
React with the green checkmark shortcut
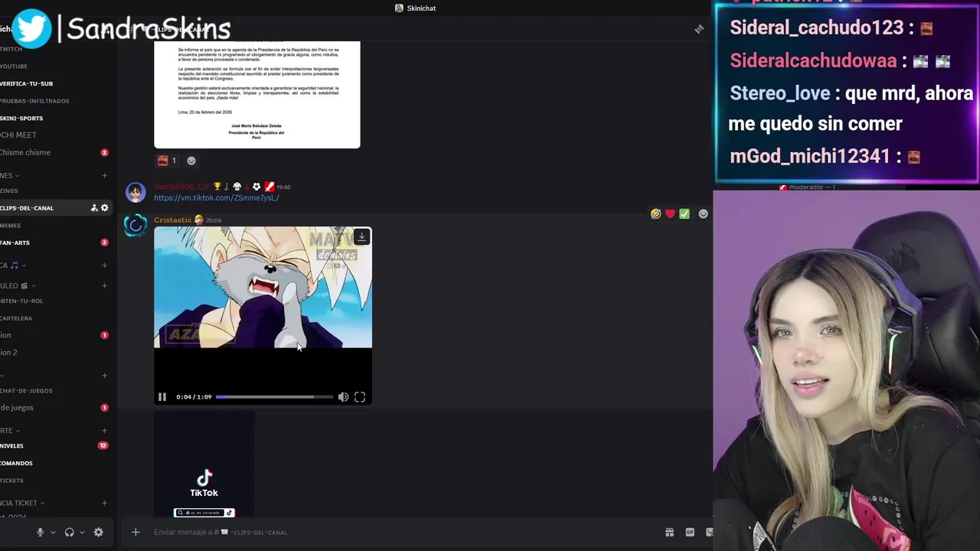coord(684,214)
